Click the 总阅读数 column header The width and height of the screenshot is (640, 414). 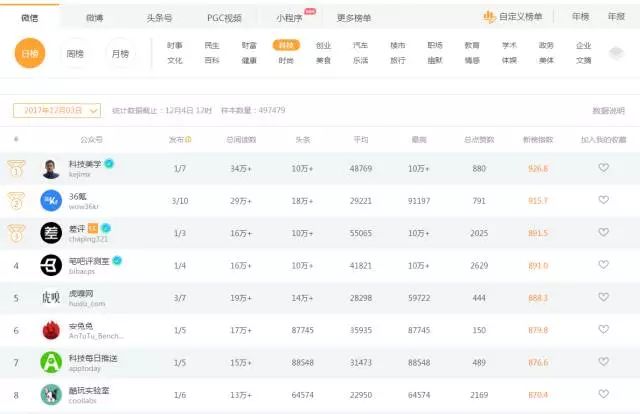[241, 140]
